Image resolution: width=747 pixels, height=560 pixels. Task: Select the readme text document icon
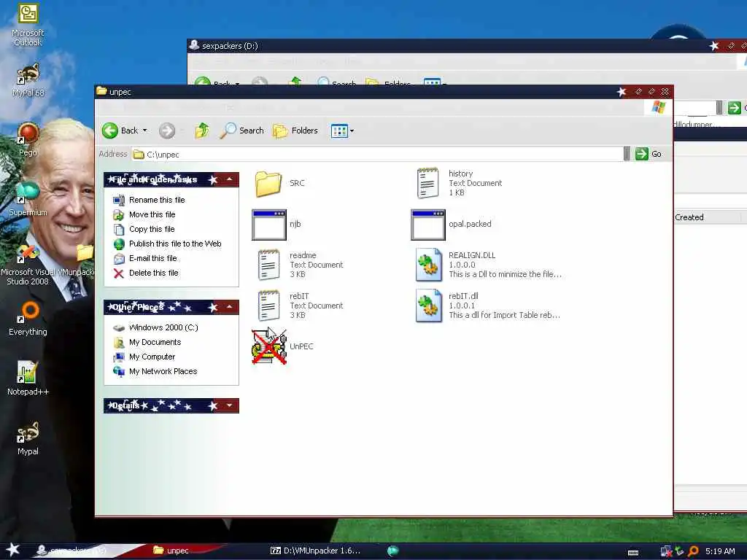pyautogui.click(x=268, y=265)
